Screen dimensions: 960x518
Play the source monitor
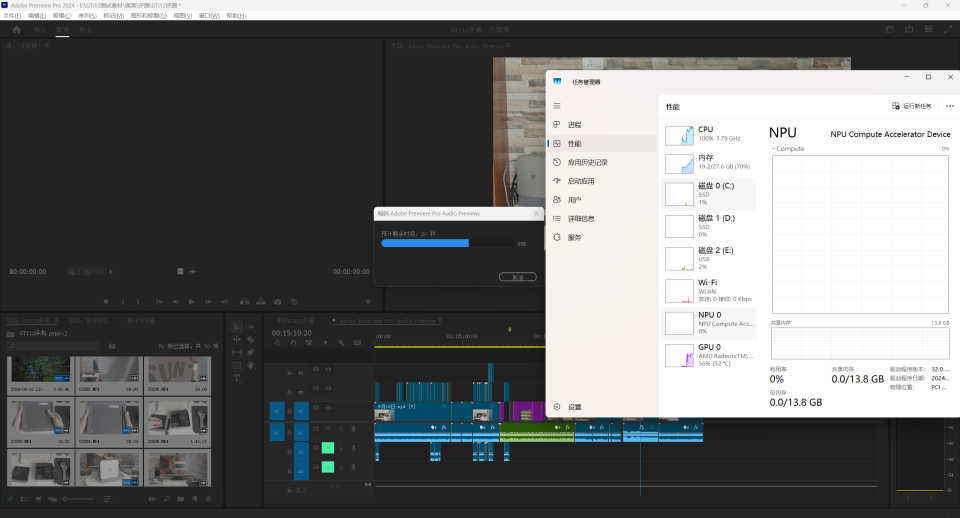tap(192, 302)
